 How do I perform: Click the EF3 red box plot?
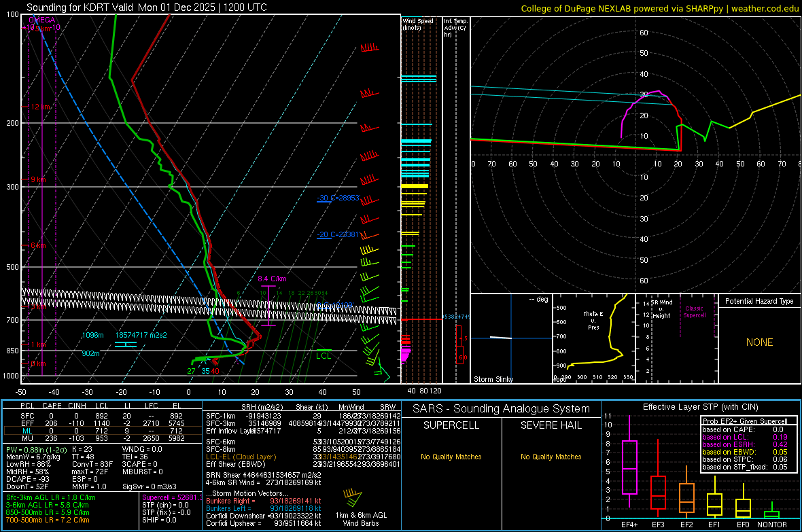[658, 492]
